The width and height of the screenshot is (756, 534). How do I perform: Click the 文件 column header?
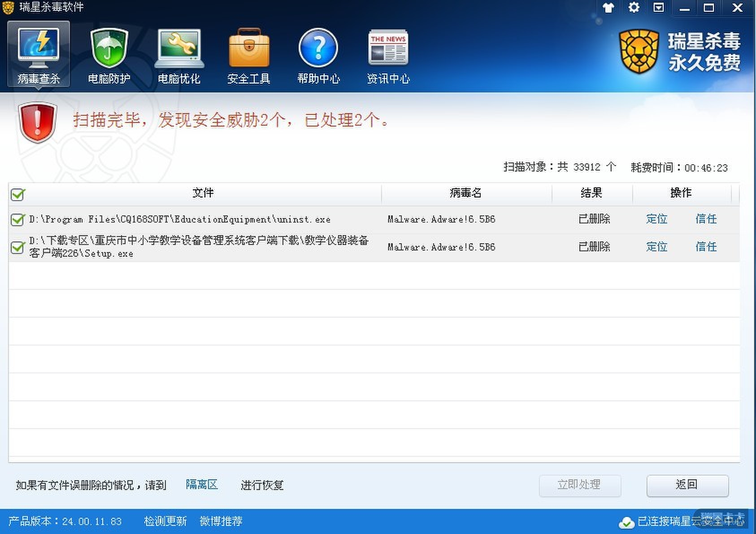pyautogui.click(x=203, y=193)
